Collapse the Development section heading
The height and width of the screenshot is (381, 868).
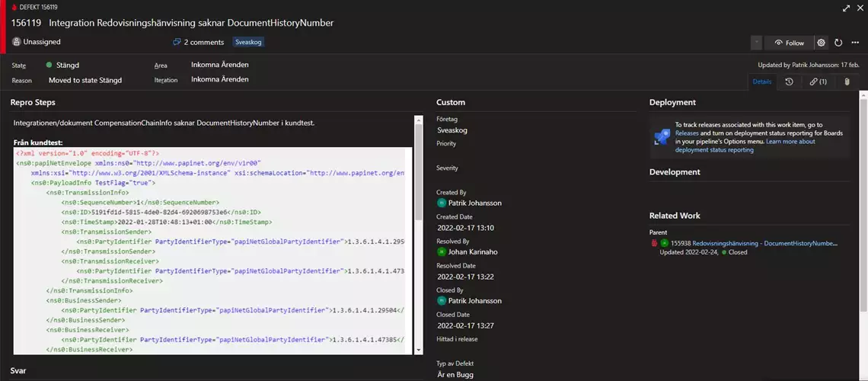[x=675, y=172]
